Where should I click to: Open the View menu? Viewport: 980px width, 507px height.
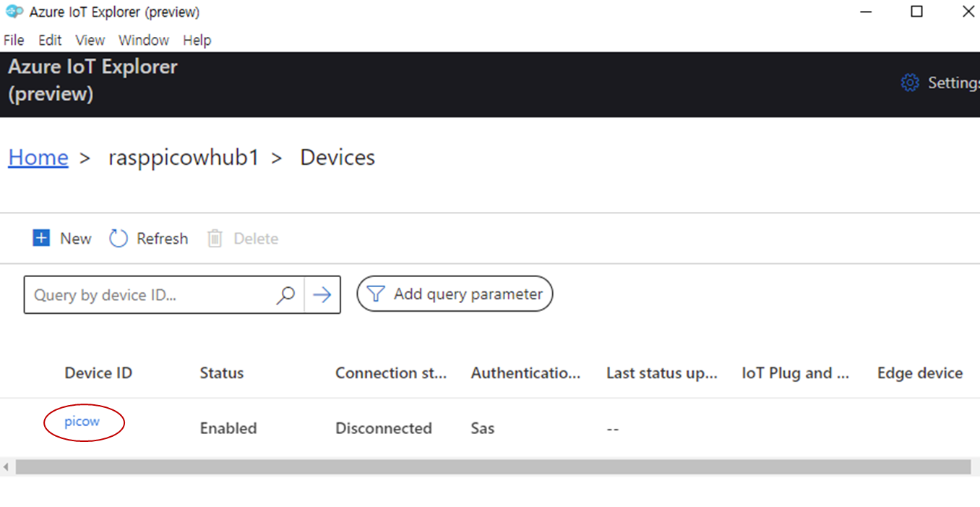point(90,40)
